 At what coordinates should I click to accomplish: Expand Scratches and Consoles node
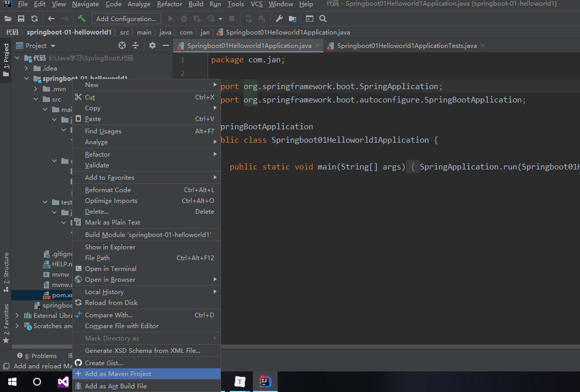point(17,326)
